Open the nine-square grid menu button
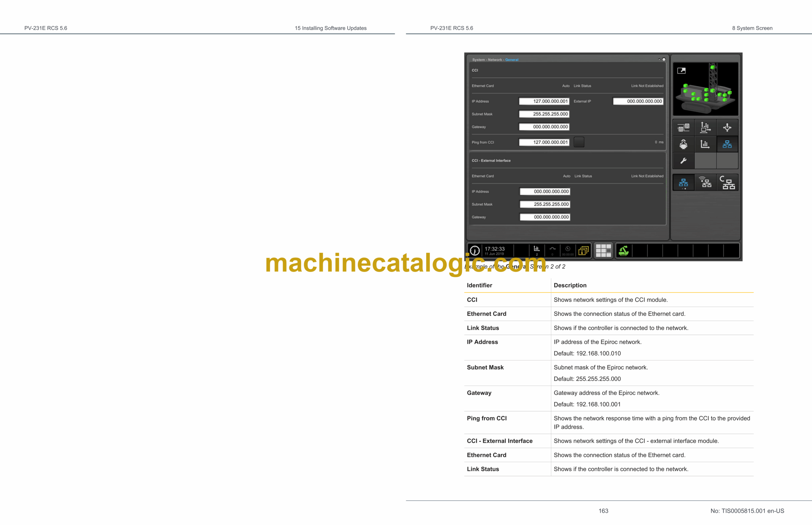This screenshot has width=812, height=525. [603, 250]
